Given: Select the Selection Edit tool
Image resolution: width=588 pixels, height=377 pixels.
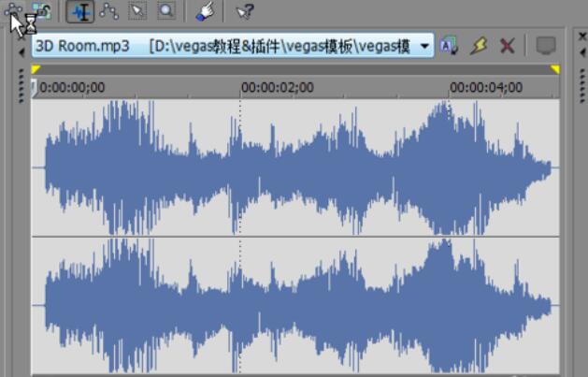Looking at the screenshot, I should coord(137,11).
